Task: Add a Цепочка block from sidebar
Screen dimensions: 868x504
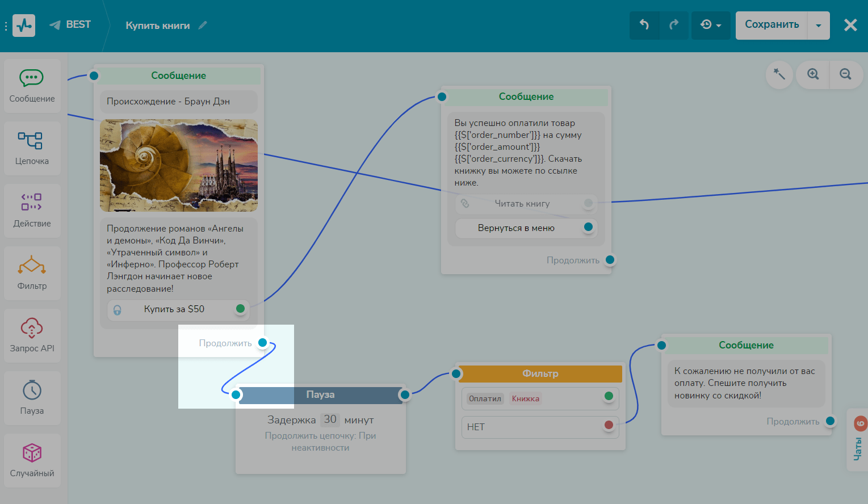Action: (32, 148)
